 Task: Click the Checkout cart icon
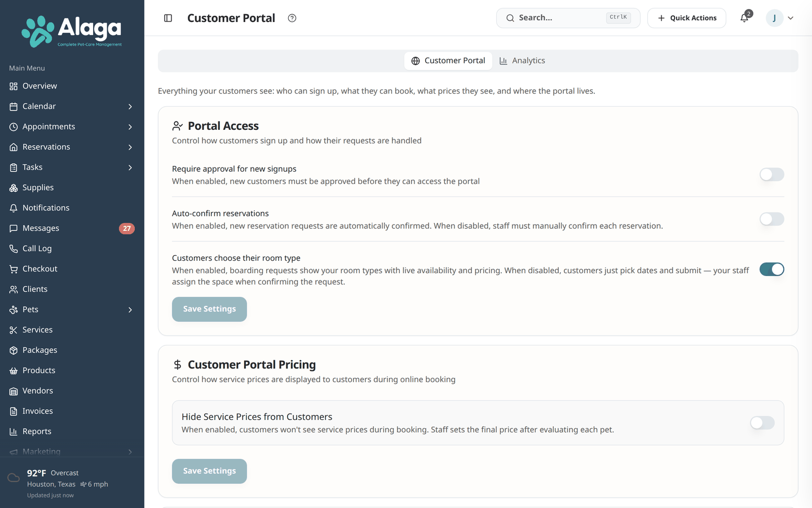pyautogui.click(x=14, y=269)
